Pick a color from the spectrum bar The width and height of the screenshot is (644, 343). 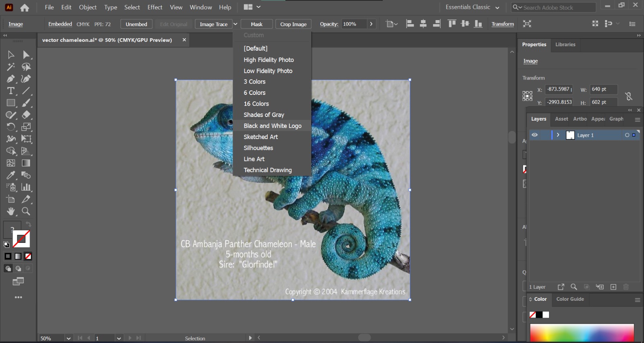[582, 333]
